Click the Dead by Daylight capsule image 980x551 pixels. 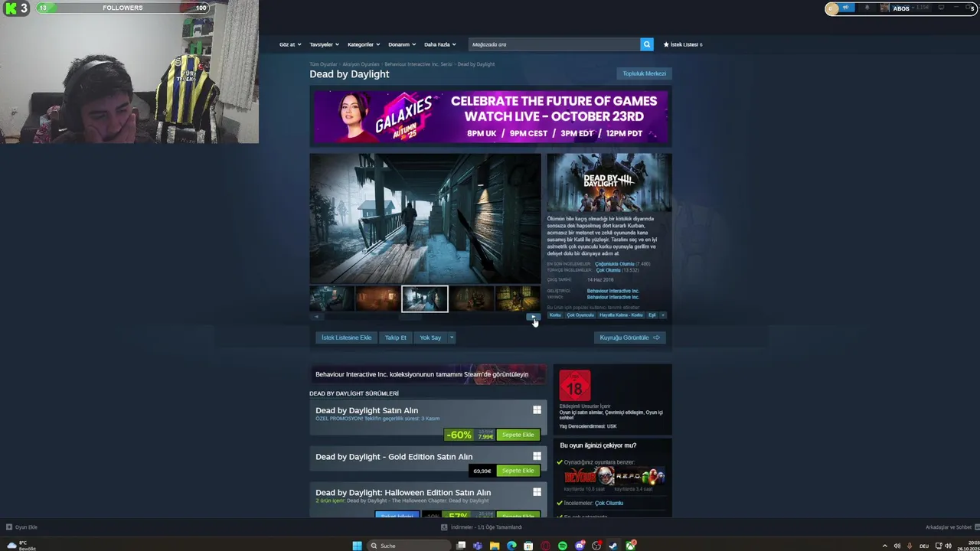tap(609, 182)
